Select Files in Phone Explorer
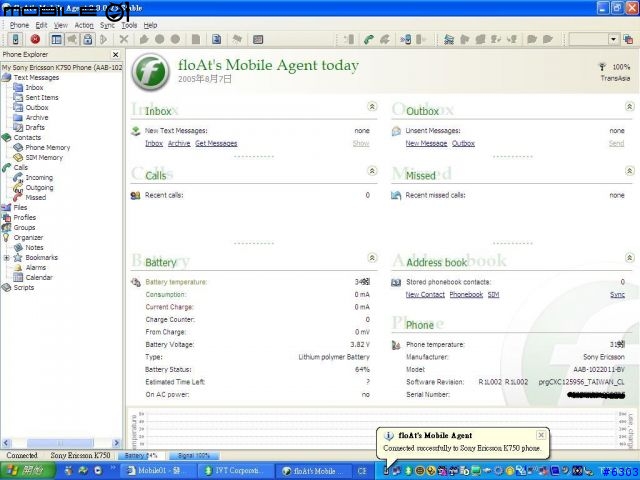The height and width of the screenshot is (480, 640). coord(20,207)
